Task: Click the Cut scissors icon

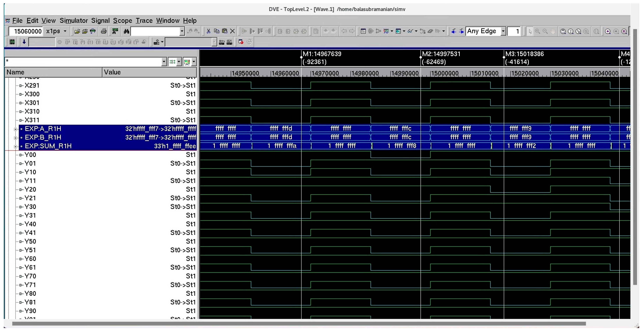Action: click(x=209, y=31)
